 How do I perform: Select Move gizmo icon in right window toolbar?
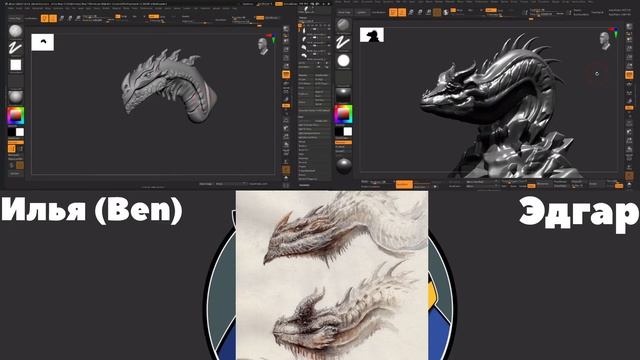[x=411, y=13]
